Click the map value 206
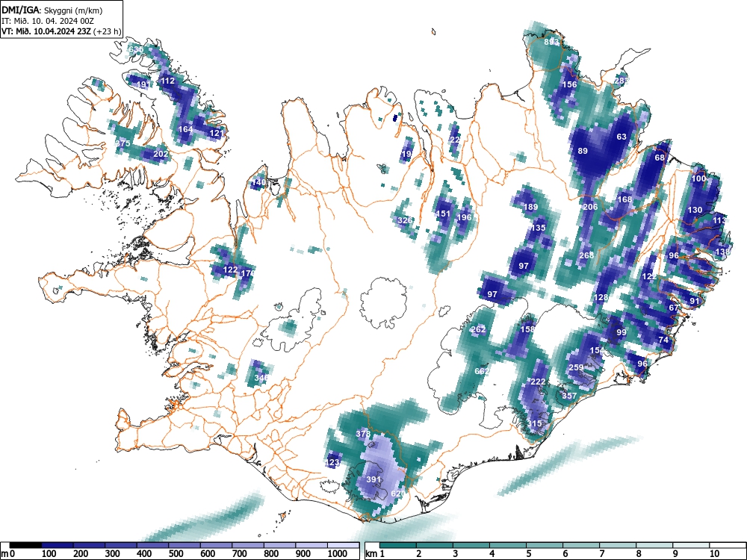This screenshot has height=560, width=747. click(x=590, y=207)
